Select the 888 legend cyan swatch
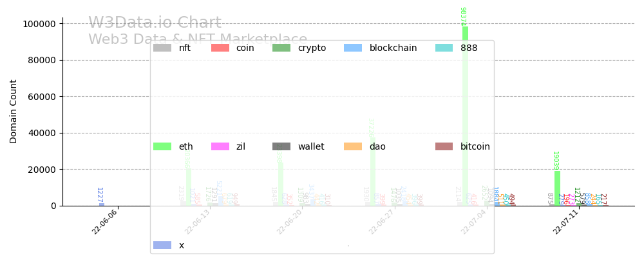This screenshot has height=258, width=644. click(x=444, y=48)
